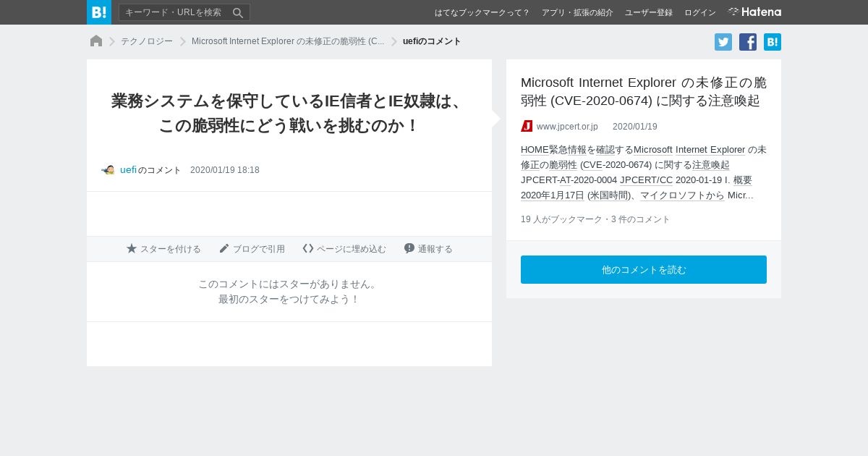This screenshot has height=456, width=868.
Task: Open ユーザー登録 link
Action: coord(649,12)
